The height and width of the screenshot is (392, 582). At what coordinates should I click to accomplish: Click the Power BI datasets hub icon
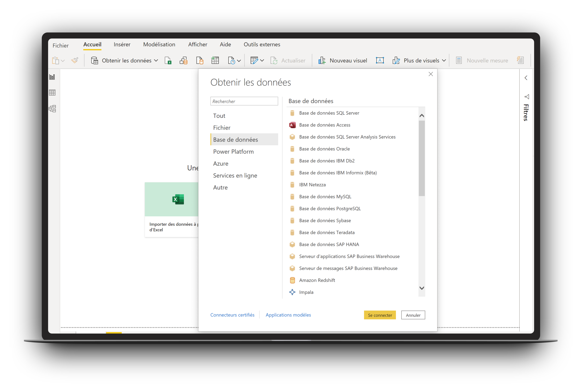click(x=184, y=61)
